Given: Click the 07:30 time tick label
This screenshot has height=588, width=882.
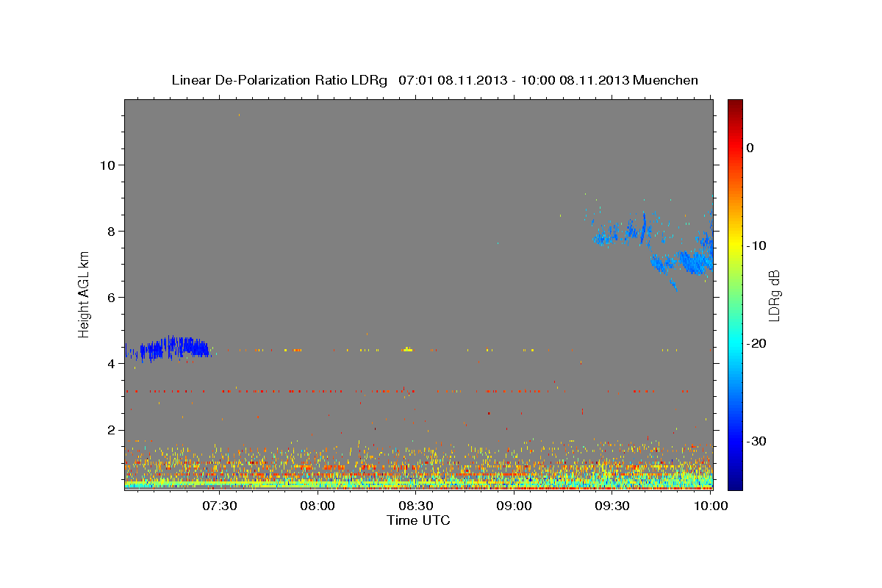Looking at the screenshot, I should (x=220, y=506).
